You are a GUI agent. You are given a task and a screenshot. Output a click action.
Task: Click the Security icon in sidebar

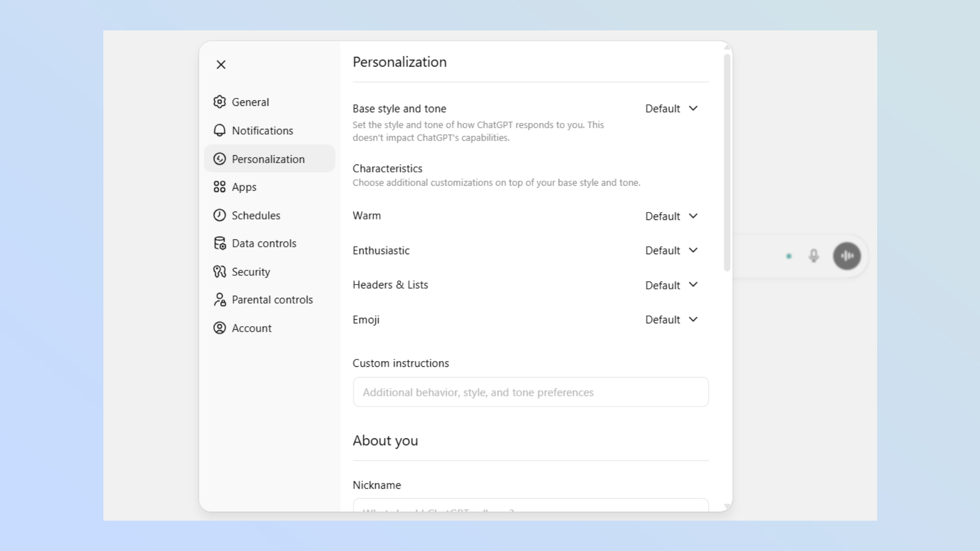tap(220, 272)
